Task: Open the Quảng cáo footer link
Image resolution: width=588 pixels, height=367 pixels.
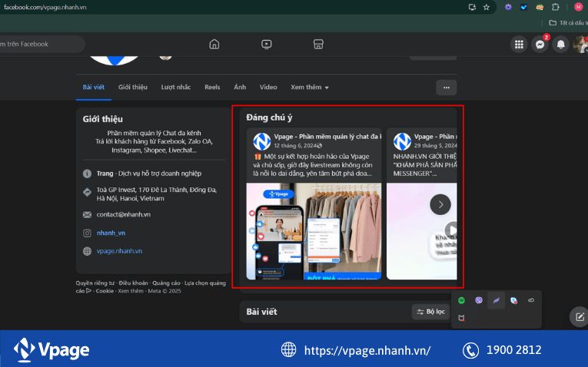Action: (166, 283)
